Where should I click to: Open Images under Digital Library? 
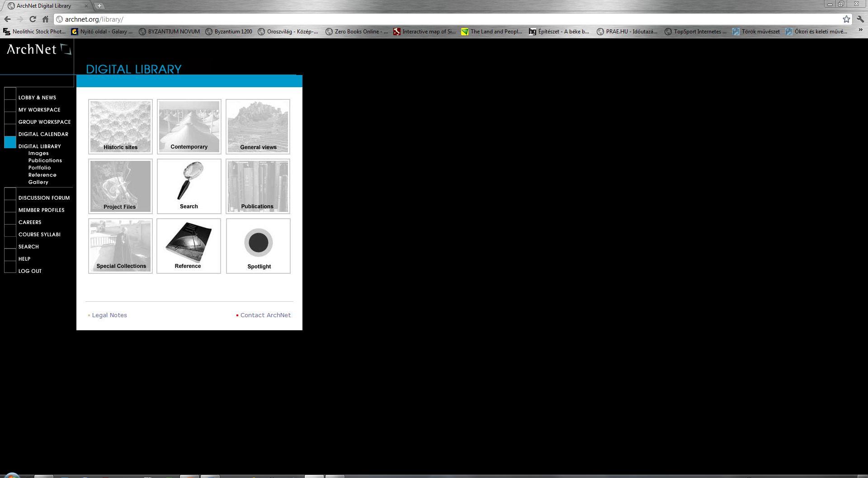[38, 154]
